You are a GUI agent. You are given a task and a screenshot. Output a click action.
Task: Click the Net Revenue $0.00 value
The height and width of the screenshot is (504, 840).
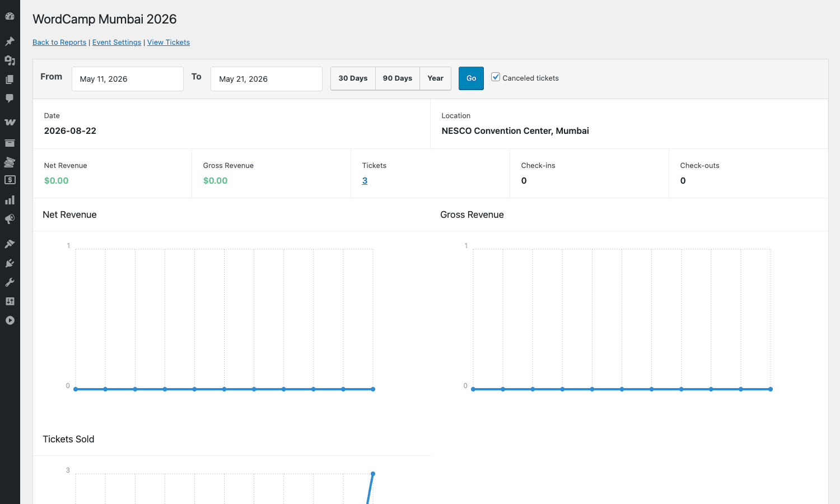[x=57, y=180]
